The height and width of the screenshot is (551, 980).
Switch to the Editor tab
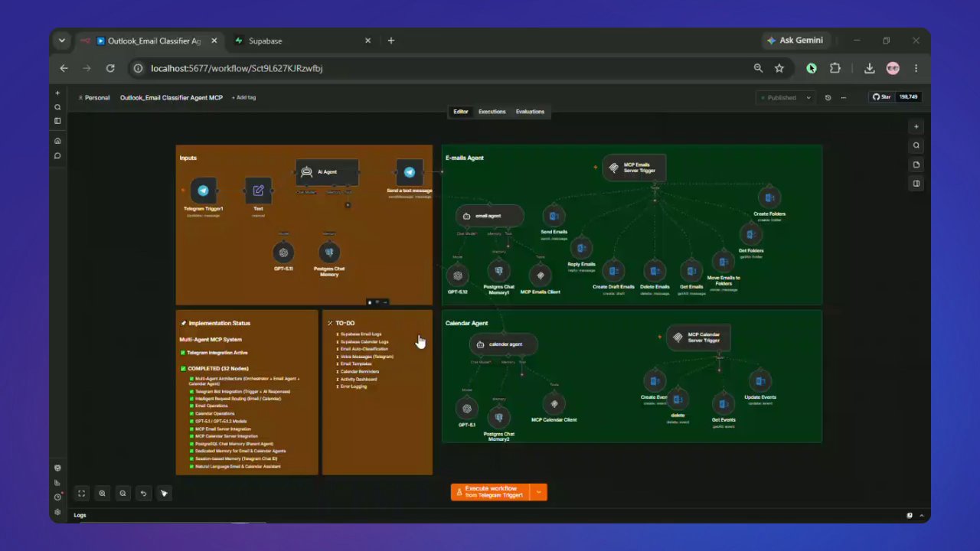point(460,112)
